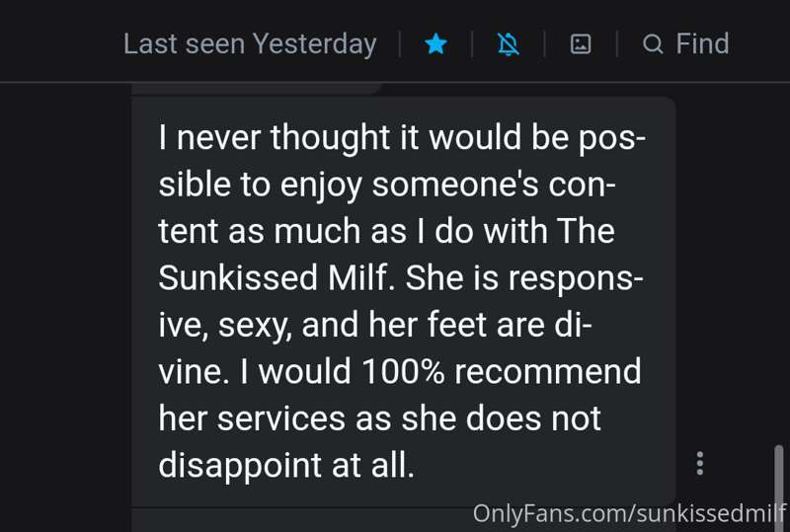Unmute notifications with the crossed bell icon

[x=508, y=43]
